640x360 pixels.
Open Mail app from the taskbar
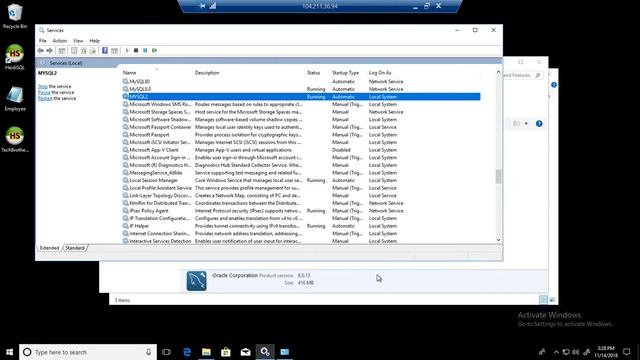pos(245,352)
